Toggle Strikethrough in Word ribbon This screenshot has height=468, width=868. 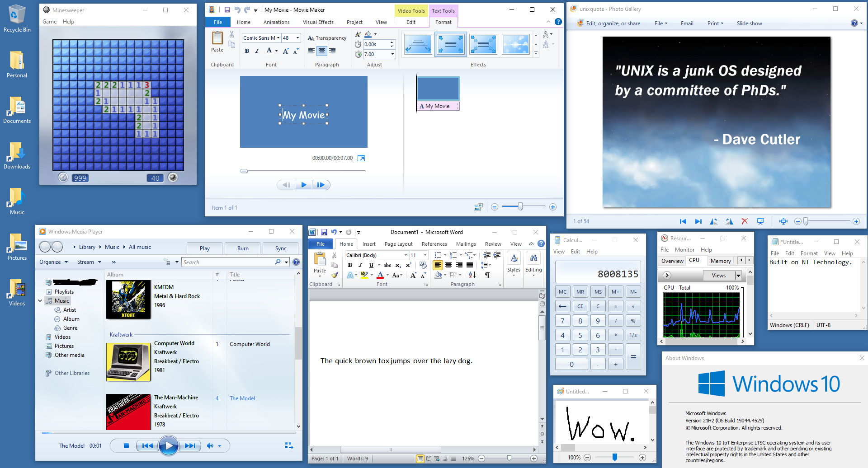coord(387,265)
